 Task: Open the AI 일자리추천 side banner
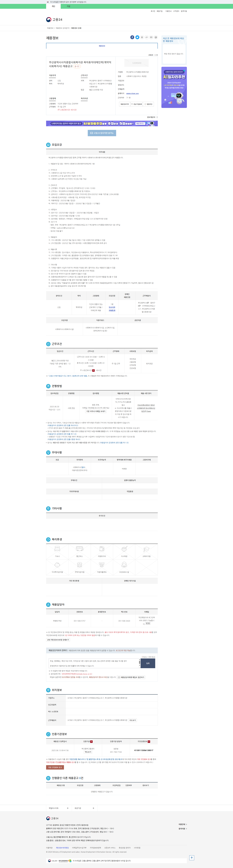click(x=174, y=87)
